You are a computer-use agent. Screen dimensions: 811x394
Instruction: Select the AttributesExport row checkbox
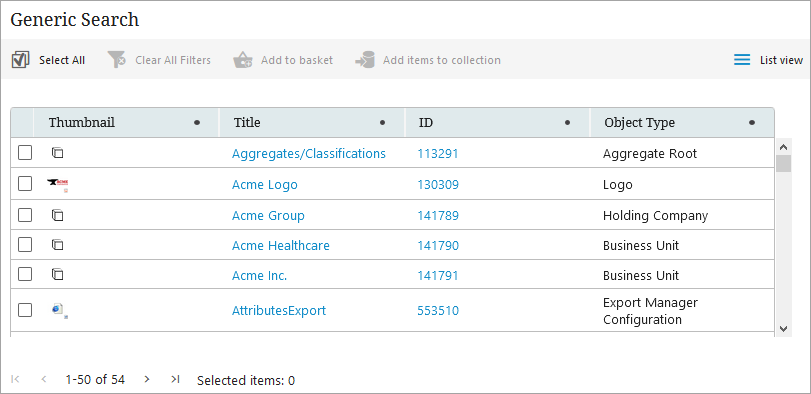pos(25,310)
